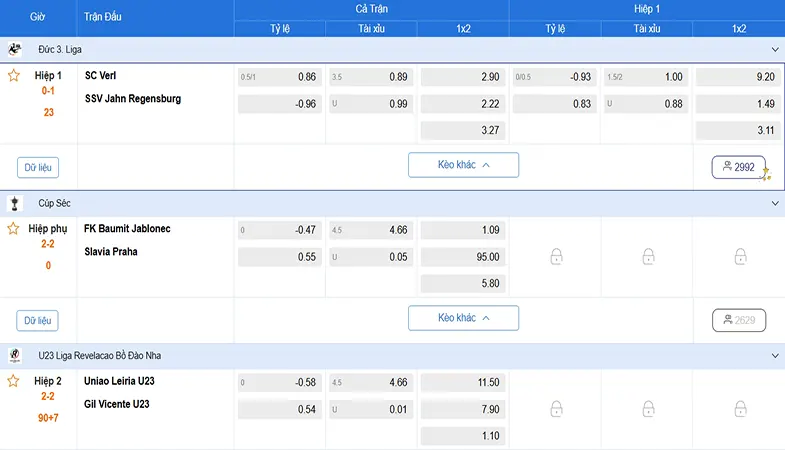Open the 2629 viewers button

[739, 320]
